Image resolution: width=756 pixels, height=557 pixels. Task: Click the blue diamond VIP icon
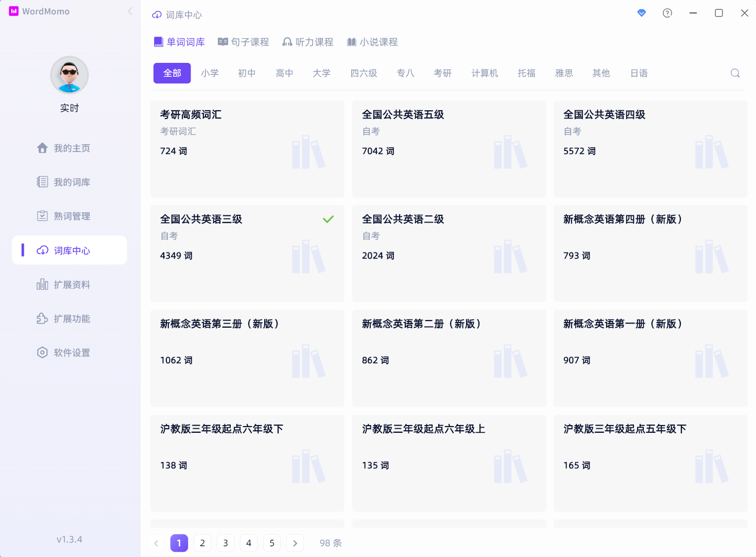(642, 13)
